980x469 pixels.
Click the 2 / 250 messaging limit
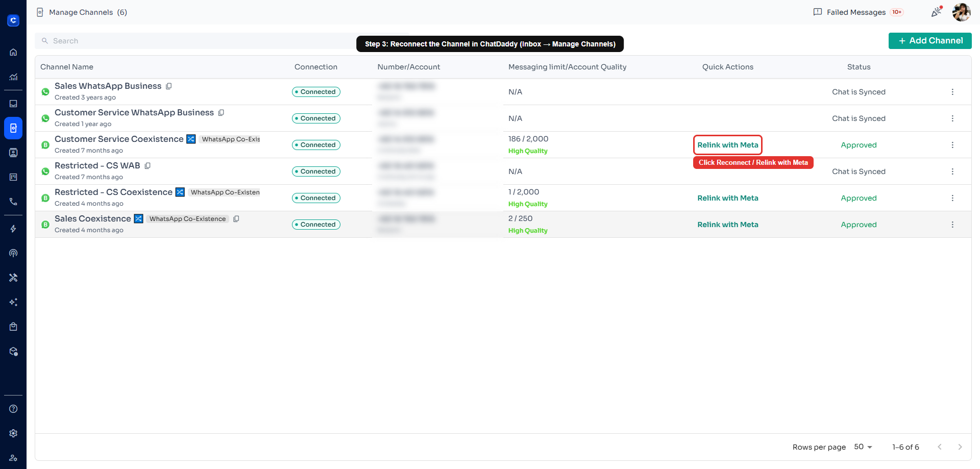tap(521, 218)
